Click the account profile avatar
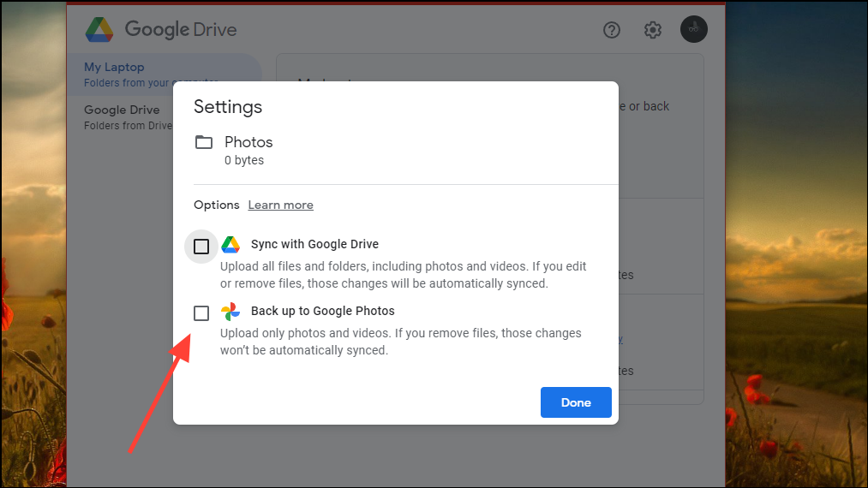This screenshot has height=488, width=868. point(693,29)
